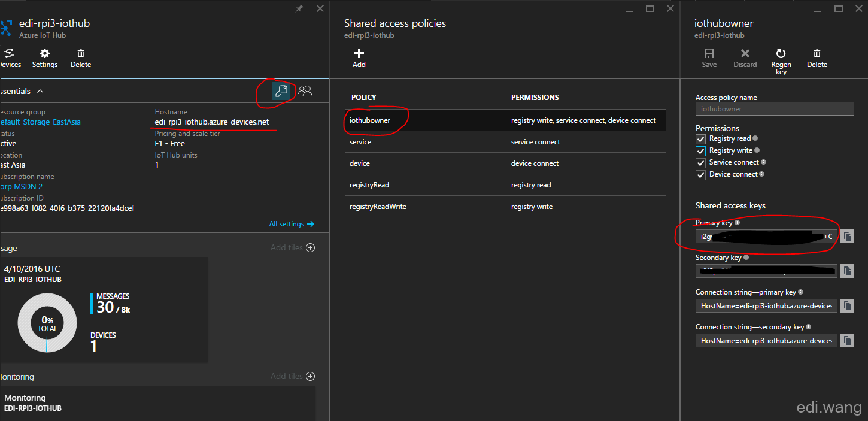Click the F1 - Free pricing tier value
Image resolution: width=868 pixels, height=421 pixels.
pyautogui.click(x=170, y=144)
